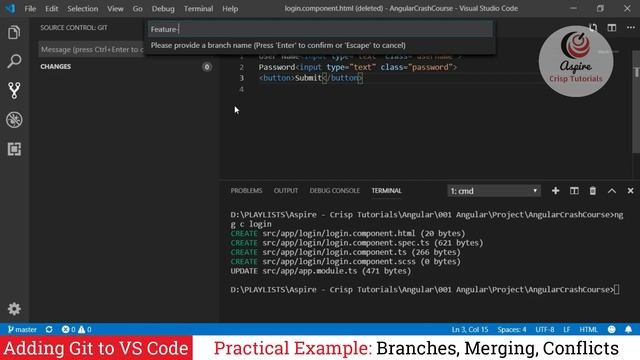Click 'SOURCE CONTROL: GIT' panel title

tap(74, 28)
